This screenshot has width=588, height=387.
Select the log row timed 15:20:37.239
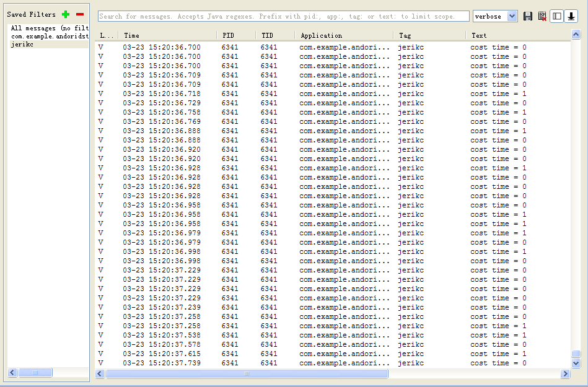tap(333, 307)
